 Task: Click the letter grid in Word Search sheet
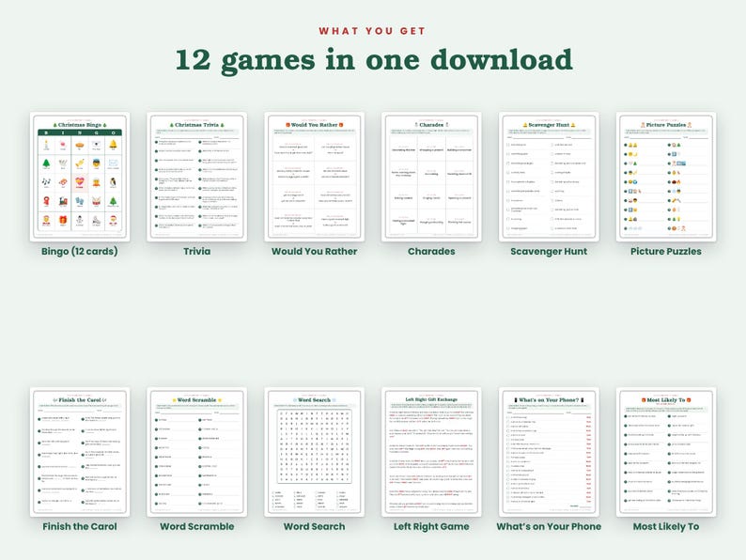(x=314, y=446)
